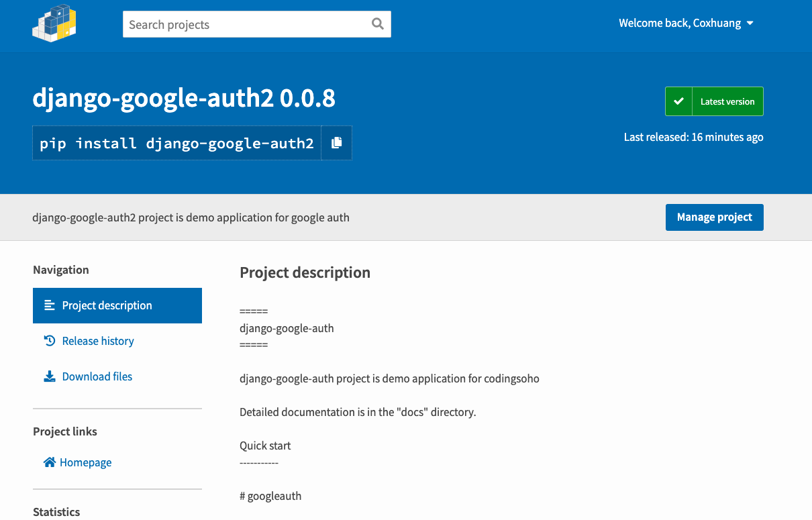Click the pip install django-google-auth2 text

tap(176, 143)
